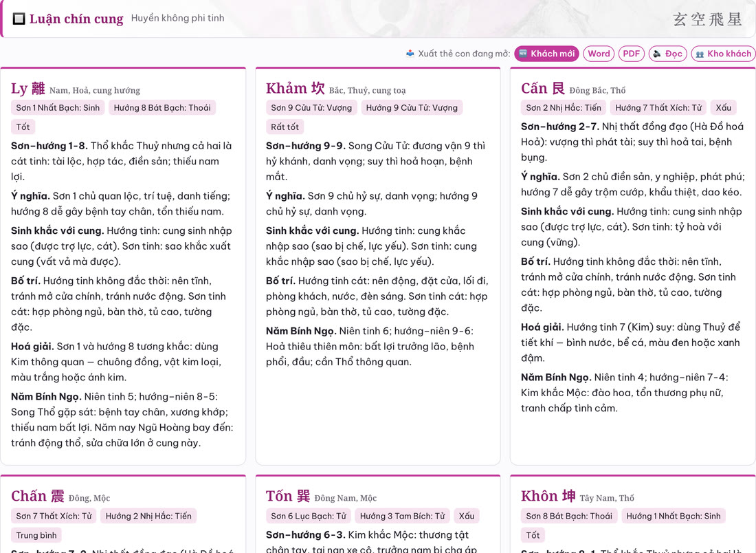756x553 pixels.
Task: Select the Ly 離 palace heading
Action: 28,88
